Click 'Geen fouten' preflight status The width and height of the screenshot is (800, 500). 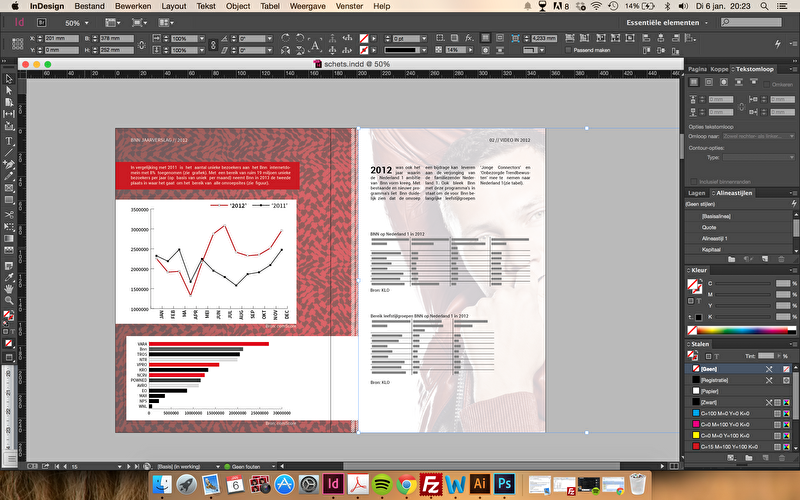pyautogui.click(x=245, y=466)
